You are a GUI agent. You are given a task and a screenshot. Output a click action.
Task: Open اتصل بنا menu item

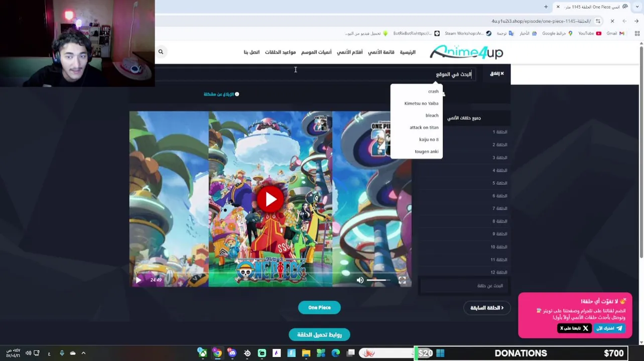[x=251, y=52]
